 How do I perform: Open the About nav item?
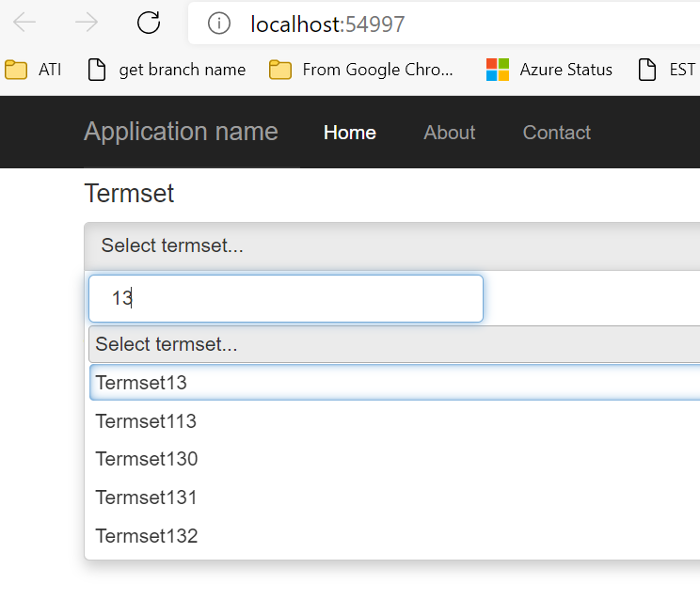click(449, 133)
